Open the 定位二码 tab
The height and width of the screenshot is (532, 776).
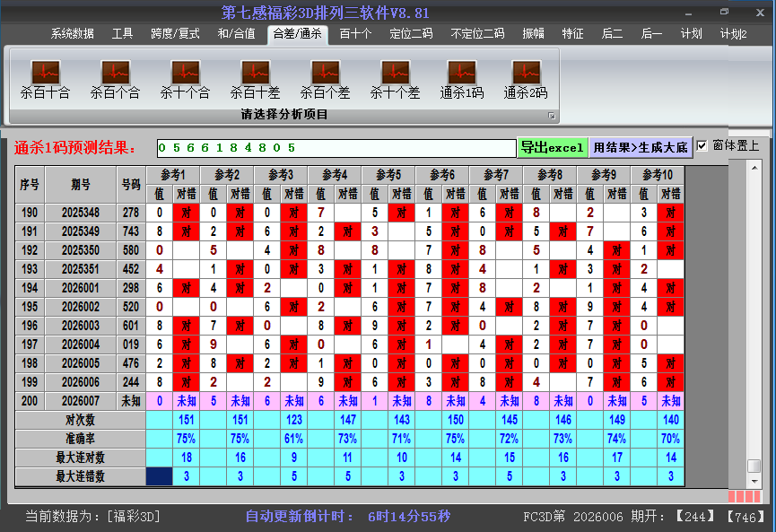pyautogui.click(x=411, y=34)
